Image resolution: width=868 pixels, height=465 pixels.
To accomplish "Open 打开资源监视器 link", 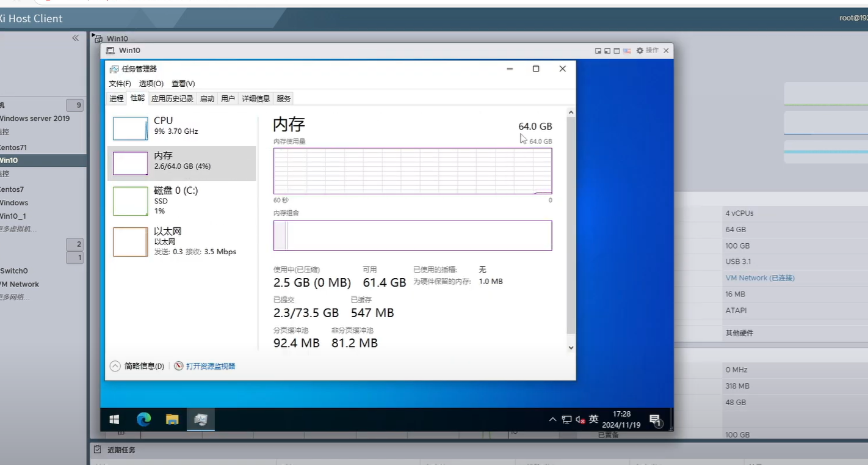I will [211, 366].
